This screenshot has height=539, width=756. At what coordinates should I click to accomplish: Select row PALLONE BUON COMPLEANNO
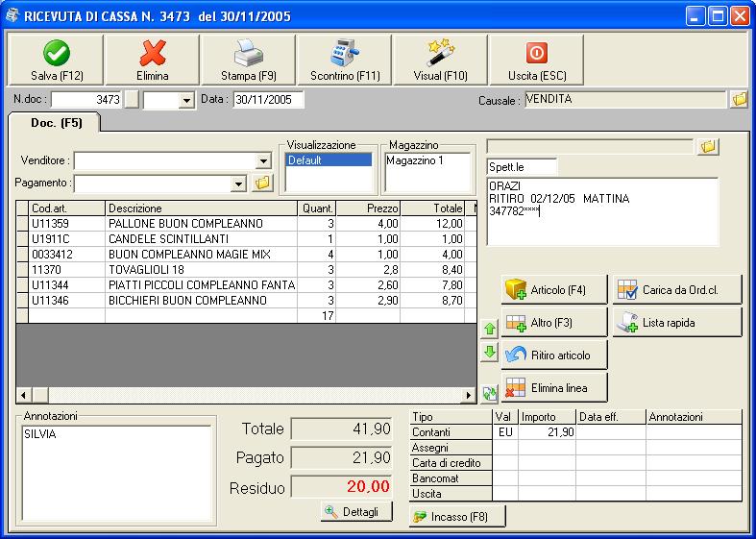(x=246, y=224)
